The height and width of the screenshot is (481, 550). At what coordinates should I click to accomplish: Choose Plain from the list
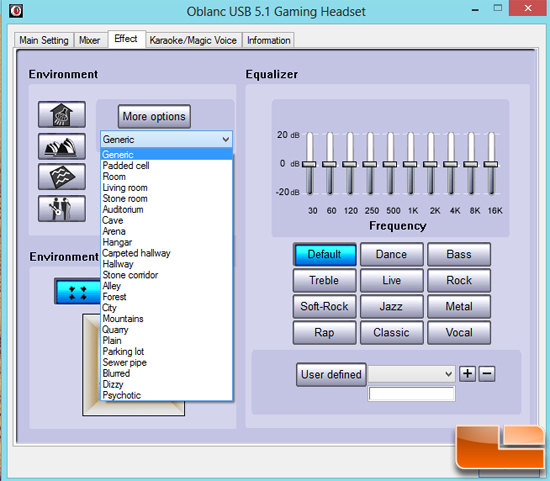[166, 340]
